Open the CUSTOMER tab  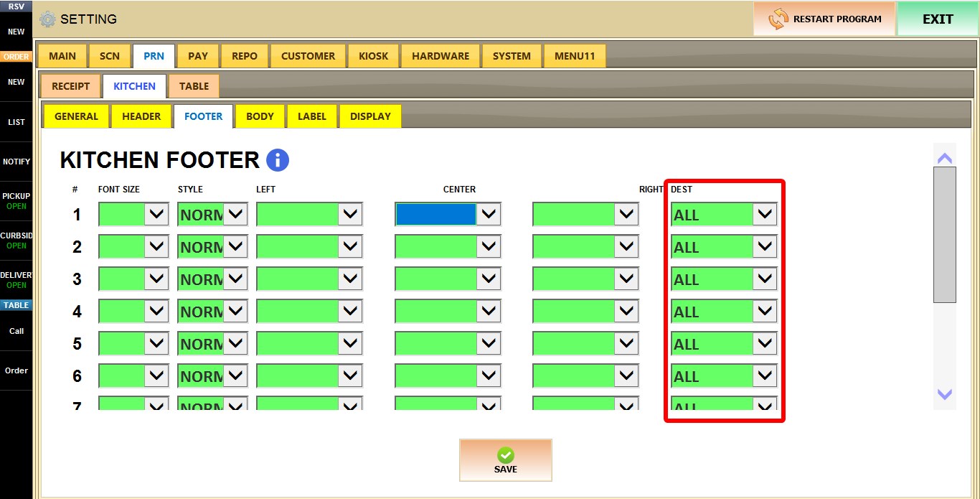308,56
